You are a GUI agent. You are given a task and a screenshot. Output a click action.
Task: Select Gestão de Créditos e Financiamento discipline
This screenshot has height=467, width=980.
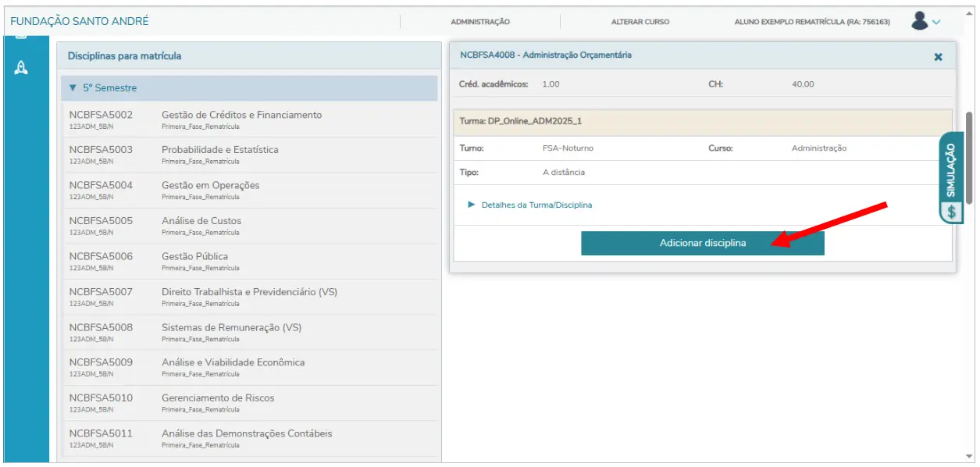click(x=241, y=116)
